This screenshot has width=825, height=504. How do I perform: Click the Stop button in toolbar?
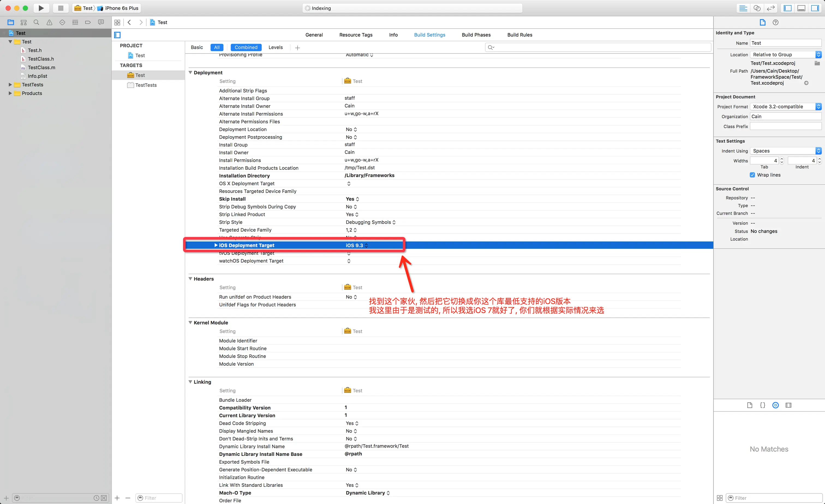[x=61, y=8]
